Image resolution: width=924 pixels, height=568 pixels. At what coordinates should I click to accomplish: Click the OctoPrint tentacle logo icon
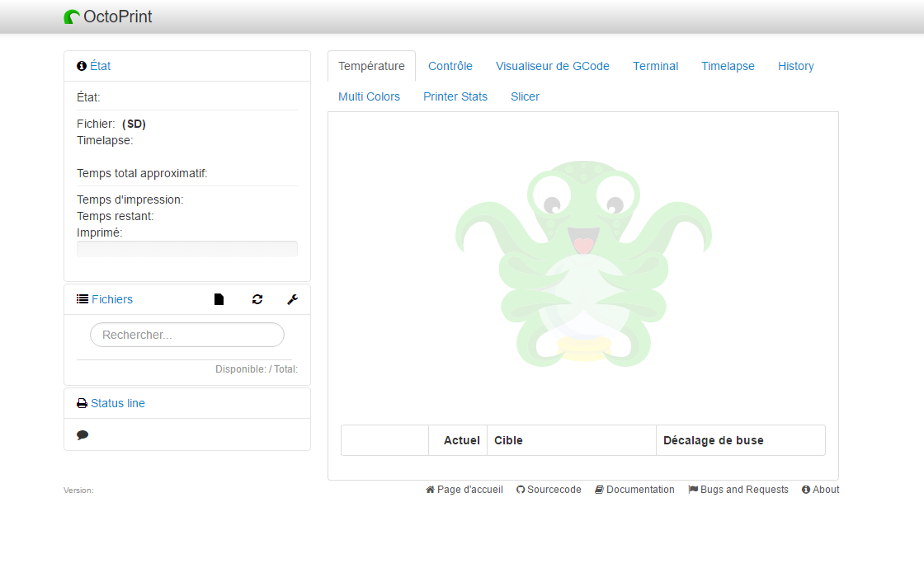72,17
